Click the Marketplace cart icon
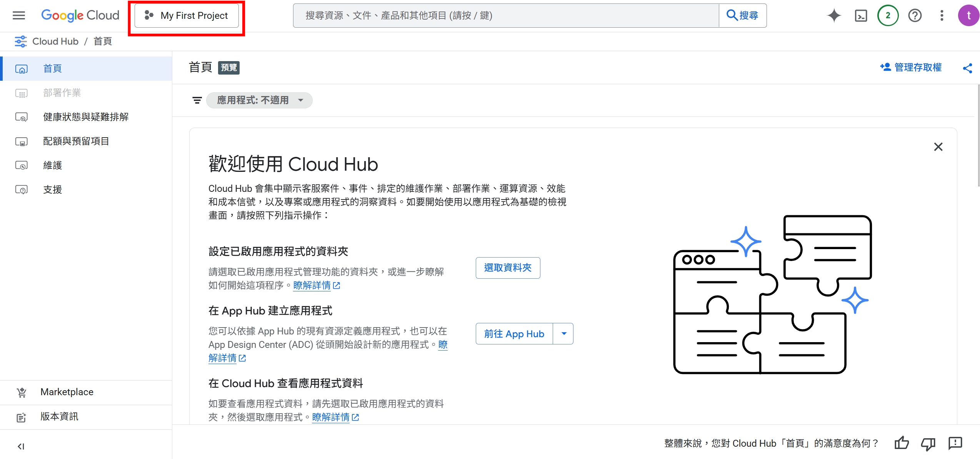The width and height of the screenshot is (980, 459). click(22, 392)
